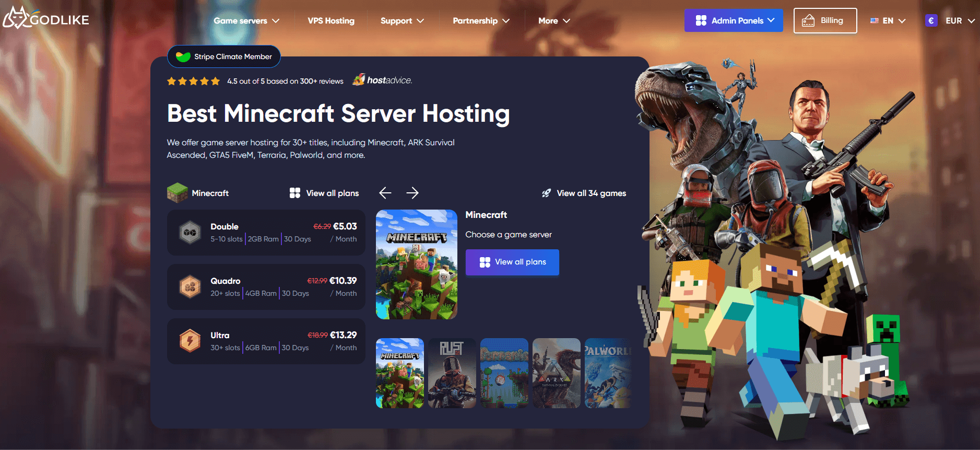Select the ARK game thumbnail

557,373
